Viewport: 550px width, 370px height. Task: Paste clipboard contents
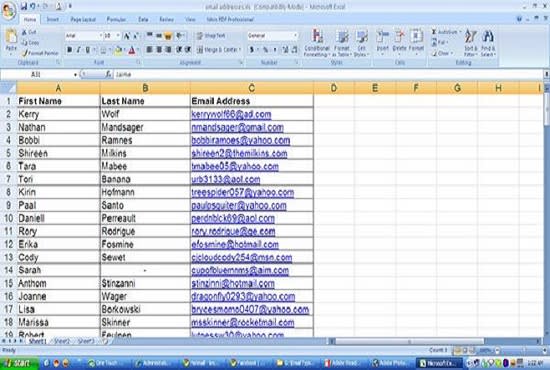[x=11, y=42]
